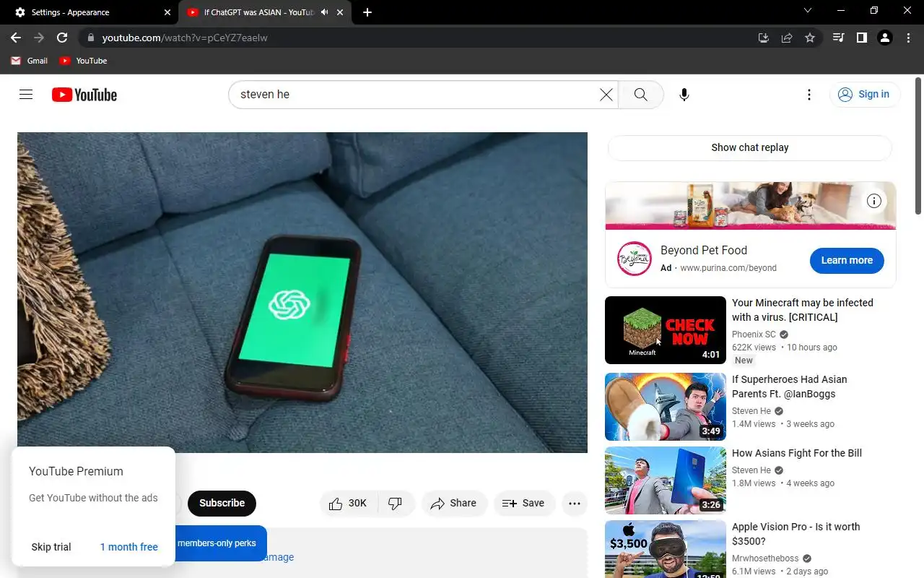The height and width of the screenshot is (578, 924).
Task: Click Learn more on Beyond Pet Food ad
Action: pyautogui.click(x=847, y=260)
